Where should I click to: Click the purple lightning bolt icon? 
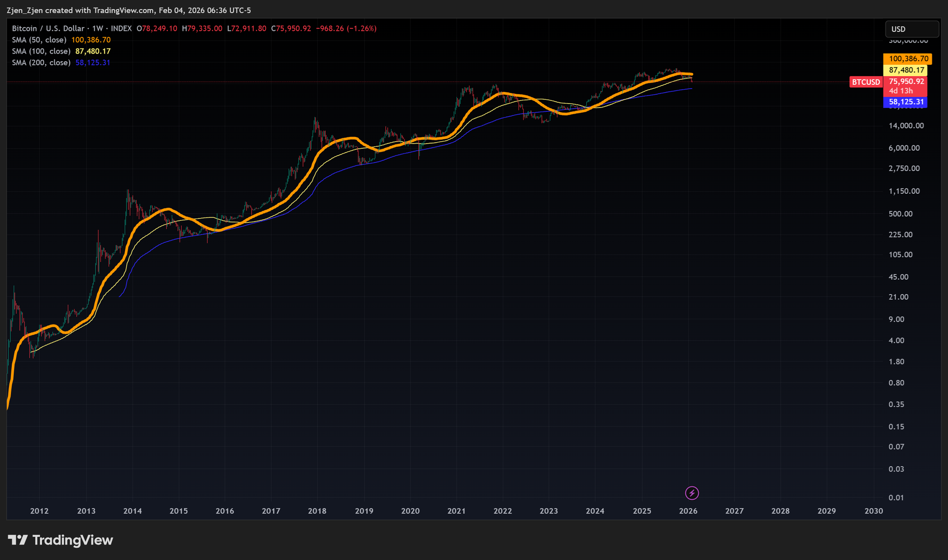coord(692,493)
